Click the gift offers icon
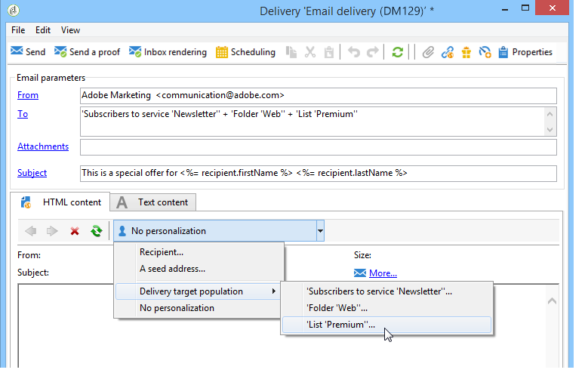 pos(466,52)
